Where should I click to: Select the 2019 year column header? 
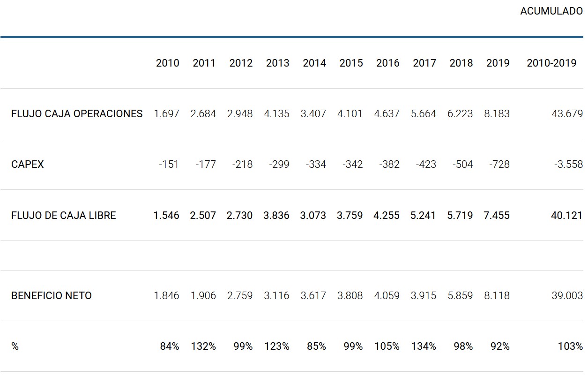[498, 63]
